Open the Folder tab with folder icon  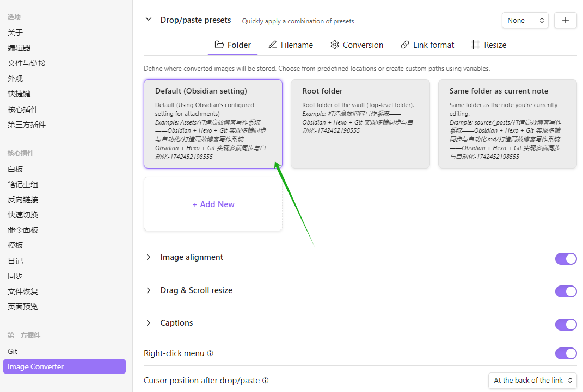pyautogui.click(x=232, y=45)
